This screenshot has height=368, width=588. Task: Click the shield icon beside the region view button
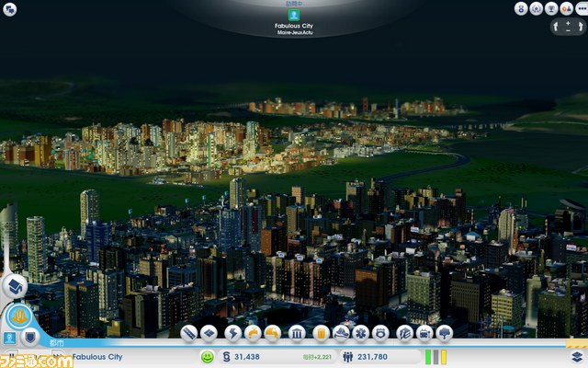click(x=29, y=337)
